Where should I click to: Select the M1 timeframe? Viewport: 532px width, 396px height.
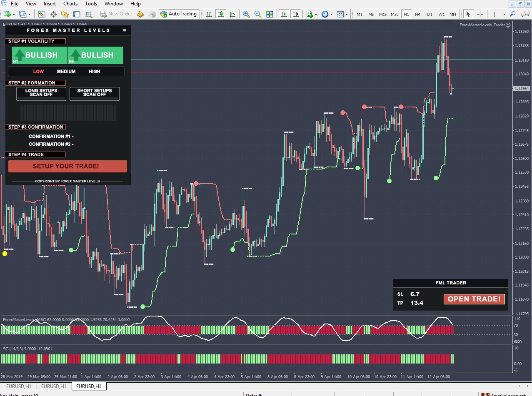pyautogui.click(x=360, y=14)
